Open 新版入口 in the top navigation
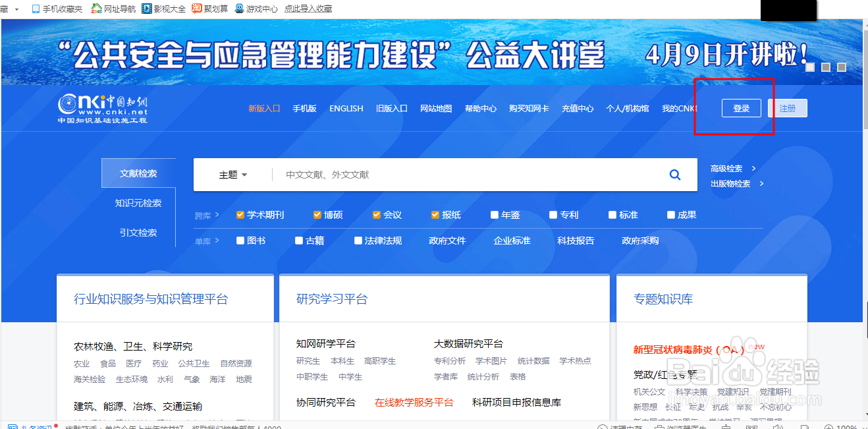This screenshot has height=429, width=868. click(264, 109)
